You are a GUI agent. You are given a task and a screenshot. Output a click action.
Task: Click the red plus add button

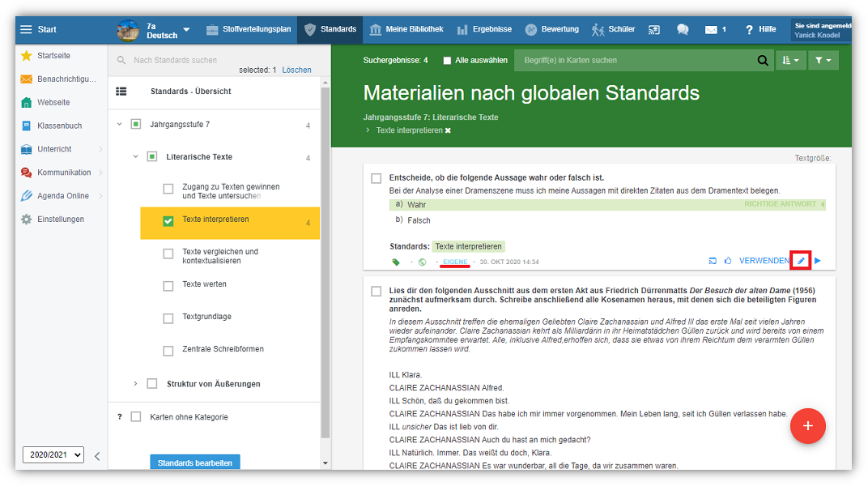(807, 426)
